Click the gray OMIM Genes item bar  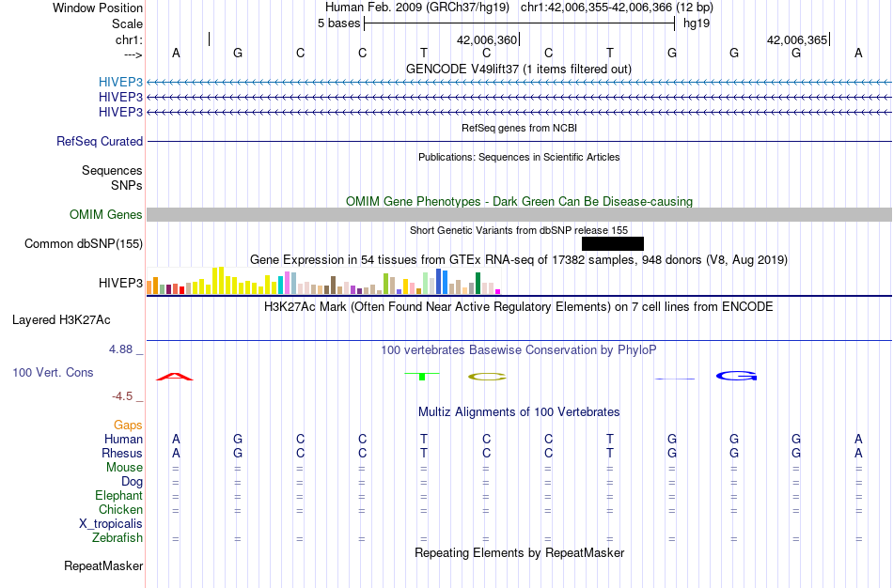520,214
